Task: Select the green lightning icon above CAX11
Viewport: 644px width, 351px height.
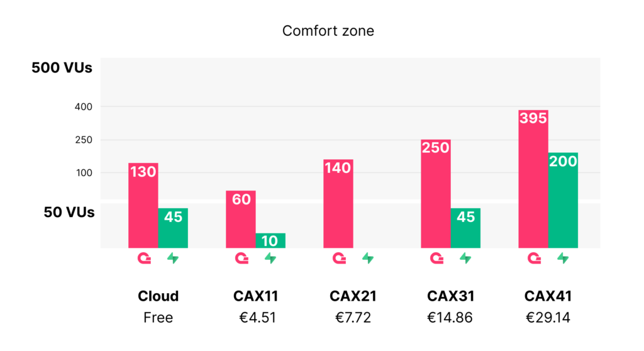Action: [270, 258]
